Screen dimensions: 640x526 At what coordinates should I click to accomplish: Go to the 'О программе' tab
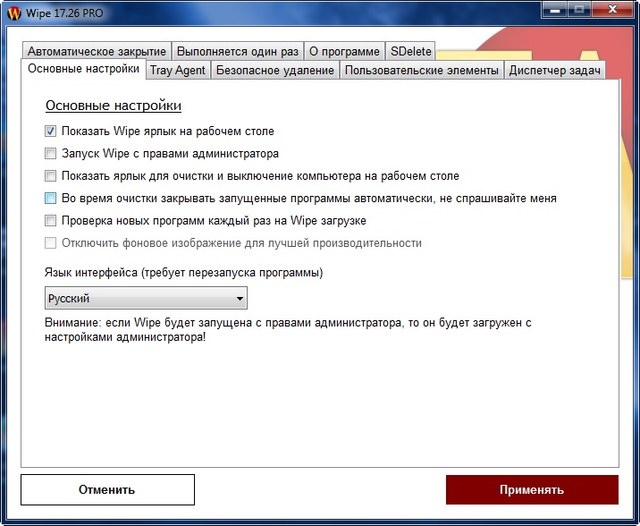[343, 51]
